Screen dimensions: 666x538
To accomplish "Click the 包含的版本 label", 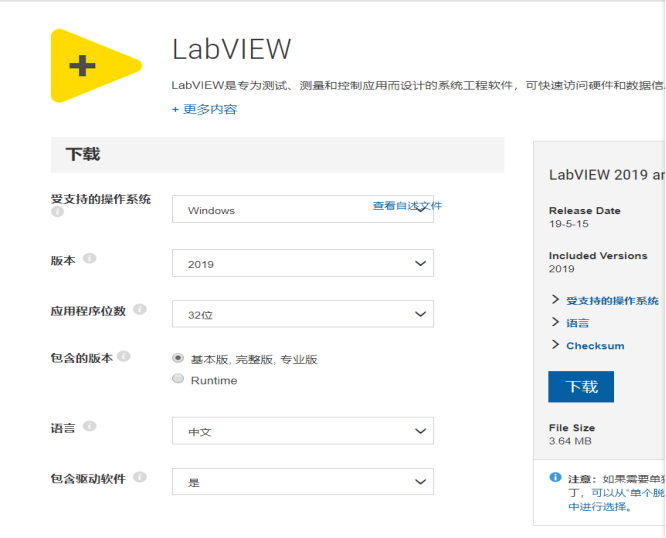I will [82, 358].
